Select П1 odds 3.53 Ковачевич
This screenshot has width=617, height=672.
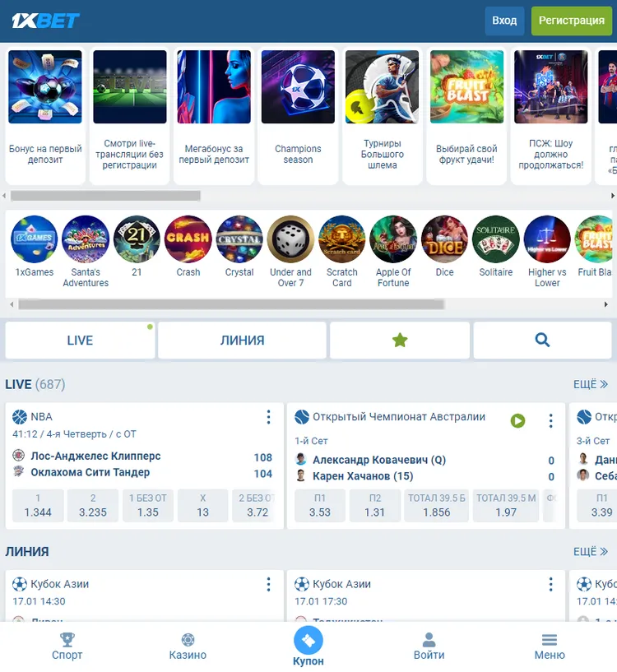(320, 506)
